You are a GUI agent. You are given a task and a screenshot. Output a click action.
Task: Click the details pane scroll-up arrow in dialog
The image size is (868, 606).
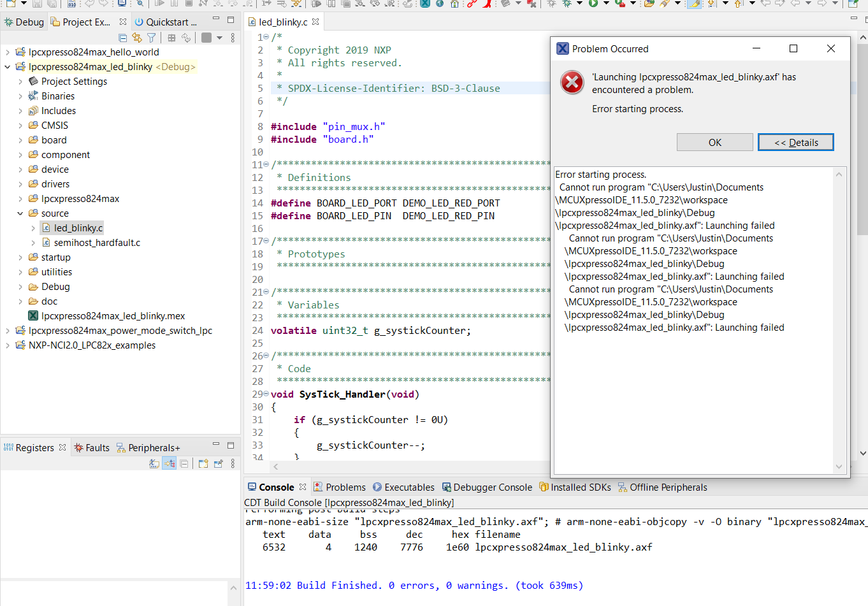tap(839, 175)
